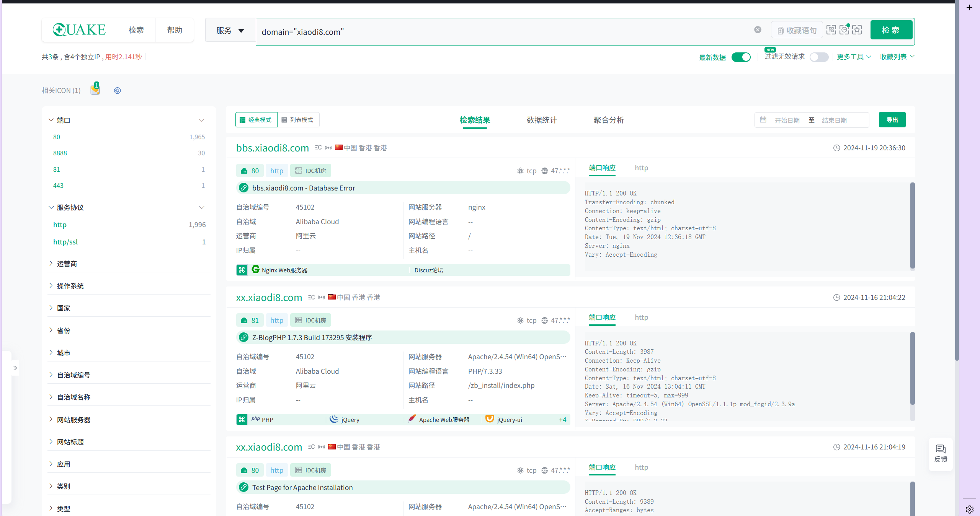This screenshot has width=980, height=516.
Task: Click the grid-plus frame icon in search bar
Action: tap(831, 30)
